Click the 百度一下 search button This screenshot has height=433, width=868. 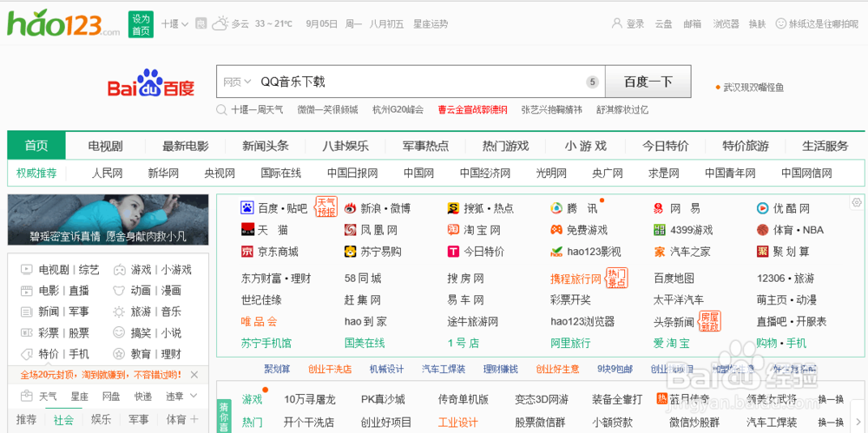(x=648, y=82)
